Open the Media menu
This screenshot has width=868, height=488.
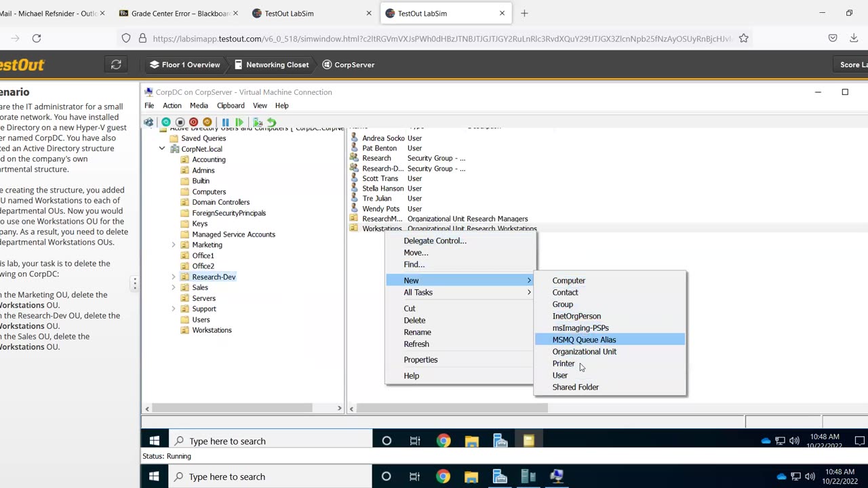[199, 106]
